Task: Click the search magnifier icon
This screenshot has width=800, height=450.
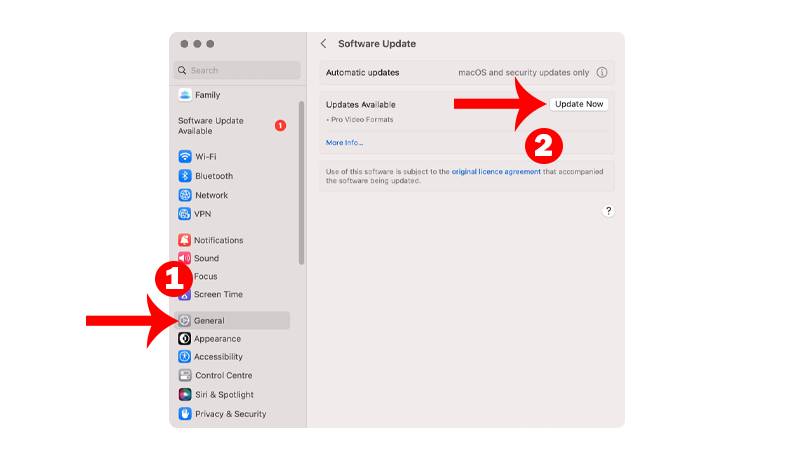Action: pyautogui.click(x=182, y=70)
